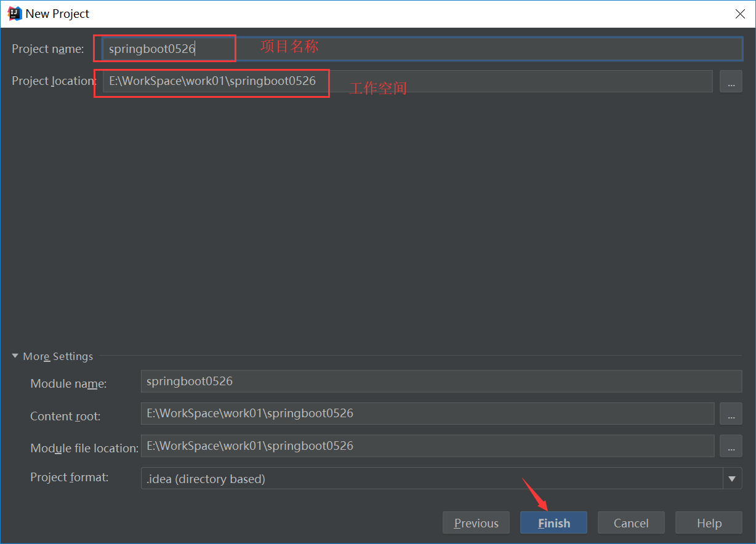
Task: Click the "Project name:" label
Action: pyautogui.click(x=48, y=49)
